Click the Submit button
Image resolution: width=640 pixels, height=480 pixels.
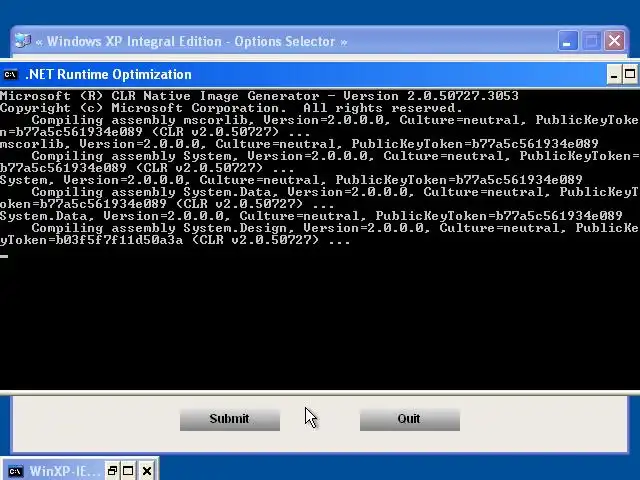[230, 419]
